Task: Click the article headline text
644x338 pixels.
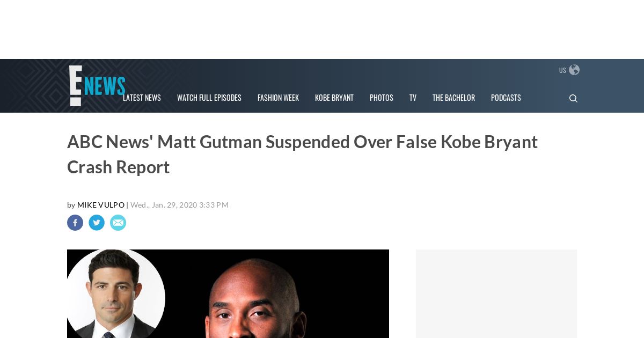Action: 302,154
